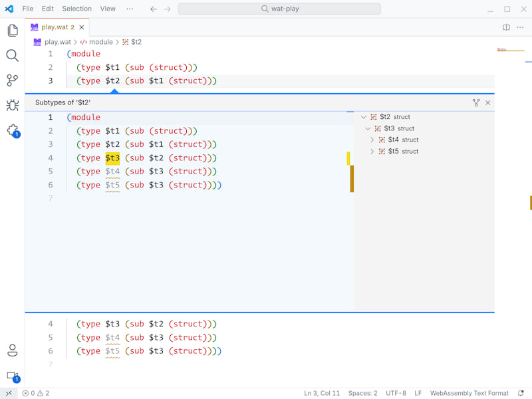Screen dimensions: 532x399
Task: Expand the $t5 struct tree node
Action: [x=372, y=152]
